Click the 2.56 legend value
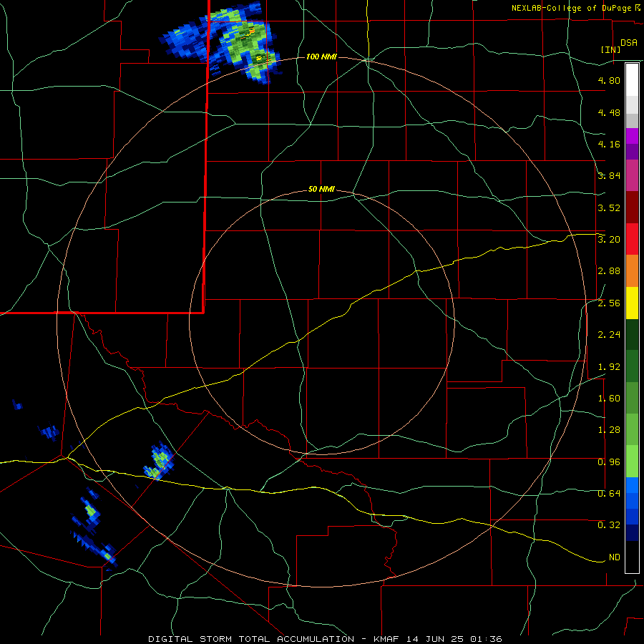Image resolution: width=644 pixels, height=644 pixels. 609,303
